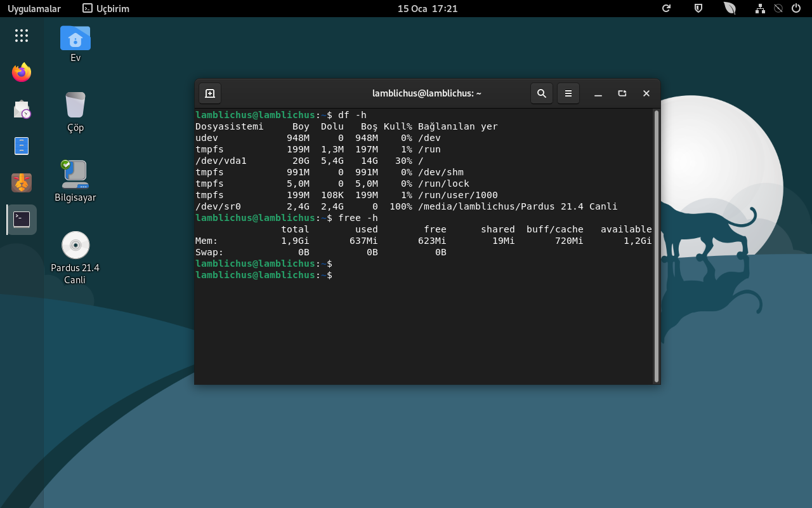Image resolution: width=812 pixels, height=508 pixels.
Task: Open a new terminal tab
Action: (210, 93)
